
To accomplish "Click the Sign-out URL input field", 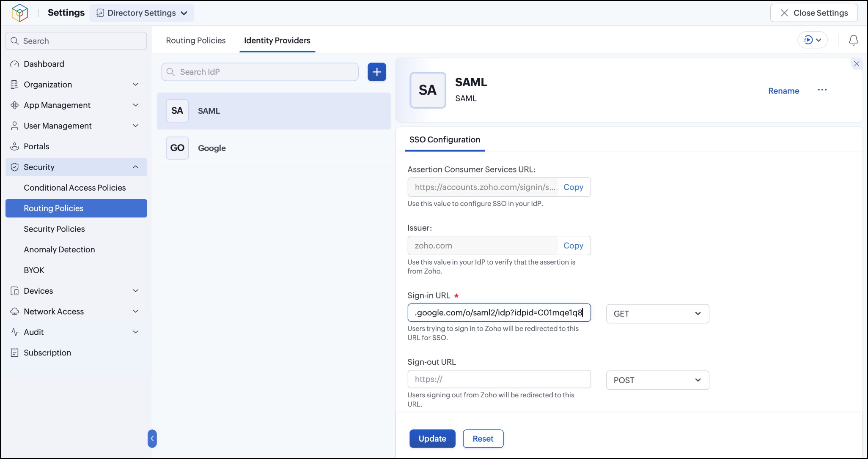I will pyautogui.click(x=499, y=379).
